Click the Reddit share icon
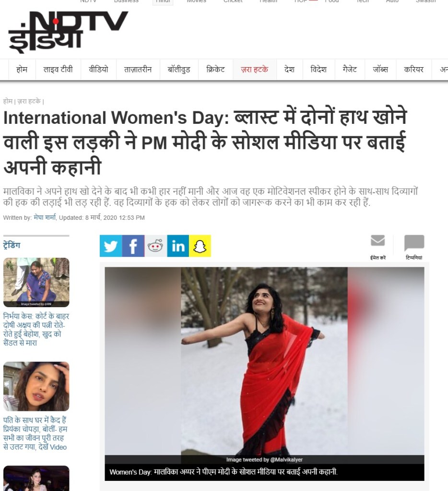This screenshot has width=448, height=491. (155, 246)
